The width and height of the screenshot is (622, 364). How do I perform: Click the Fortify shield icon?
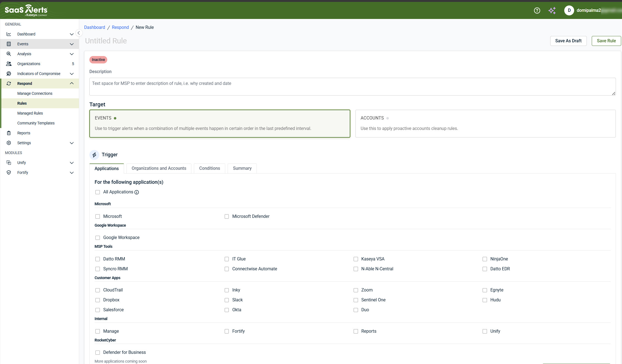click(9, 173)
